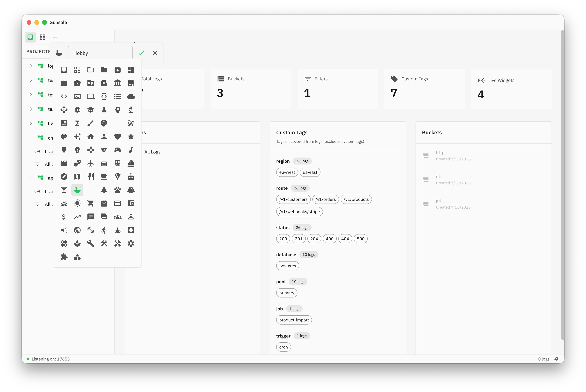Choose the megaphone icon
586x392 pixels.
coord(64,230)
